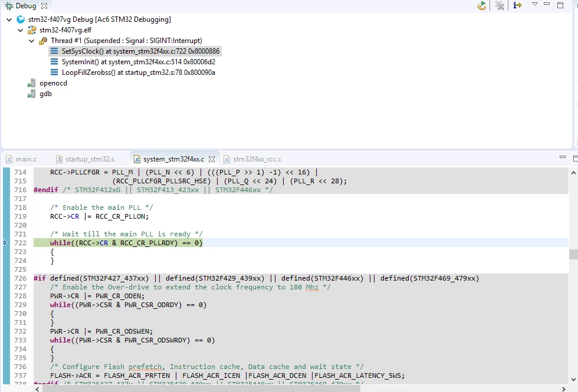Collapse the stm32-f407vg.elf tree node

tap(20, 30)
